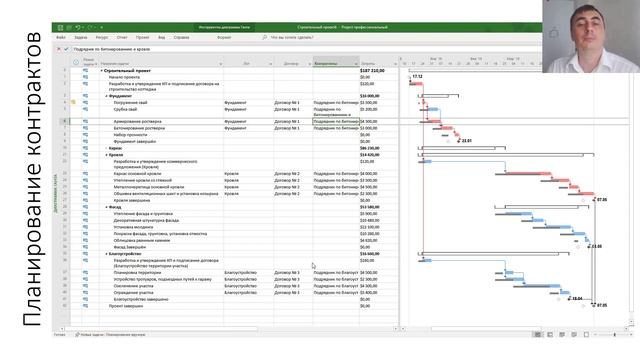Click task mode icon of Набор прочности row
The image size is (640, 360).
pyautogui.click(x=85, y=134)
